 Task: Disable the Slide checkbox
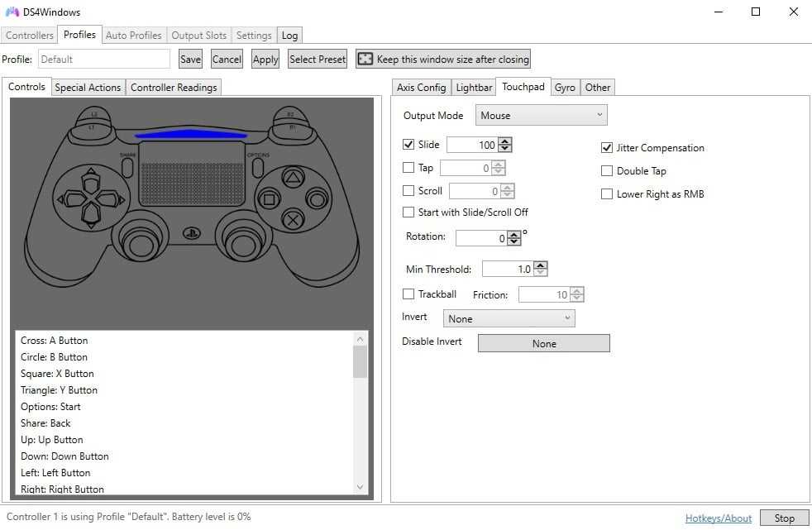pyautogui.click(x=408, y=145)
